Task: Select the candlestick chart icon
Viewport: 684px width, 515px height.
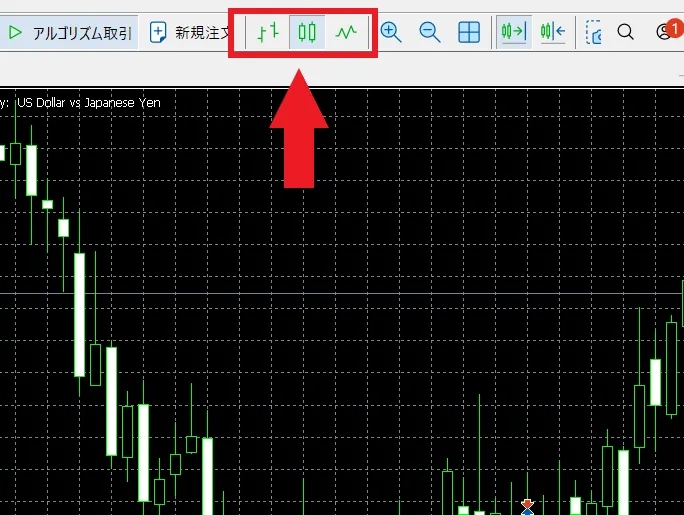Action: 307,33
